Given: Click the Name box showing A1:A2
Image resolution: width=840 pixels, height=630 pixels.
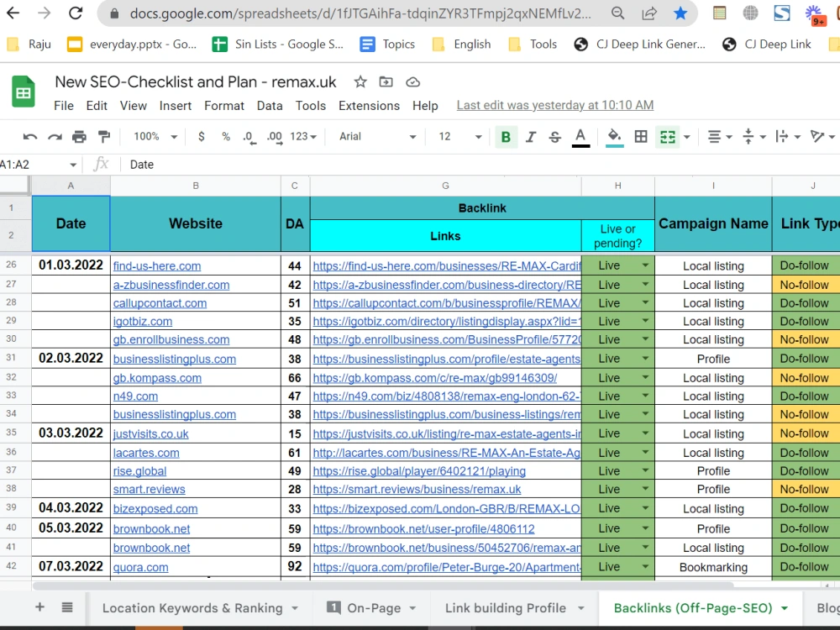Looking at the screenshot, I should [x=39, y=165].
